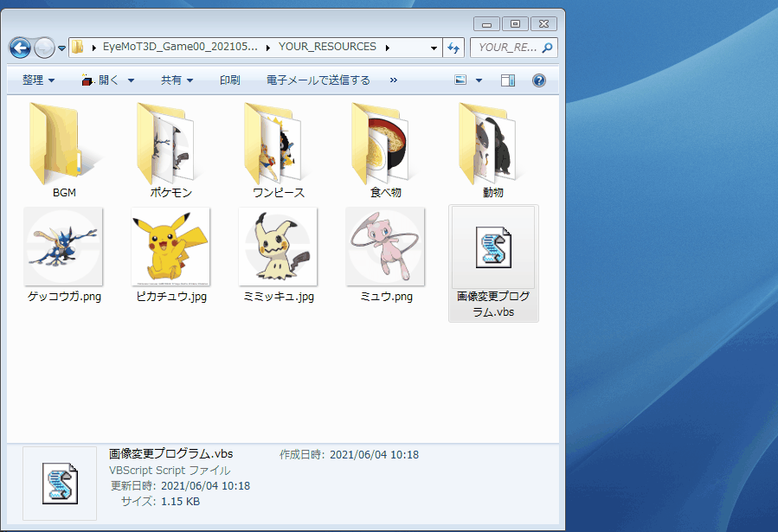The height and width of the screenshot is (532, 778).
Task: Click the 画像変更プログラム.vbs file name label
Action: (493, 304)
